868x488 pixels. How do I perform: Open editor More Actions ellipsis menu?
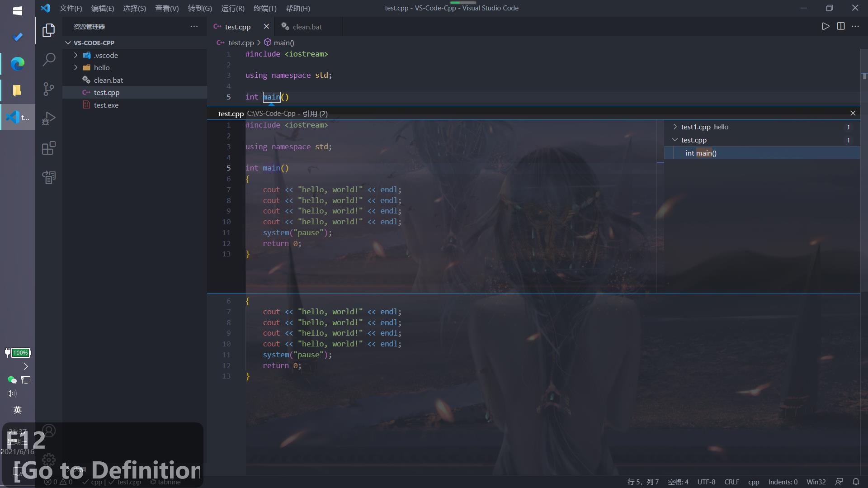click(x=855, y=26)
